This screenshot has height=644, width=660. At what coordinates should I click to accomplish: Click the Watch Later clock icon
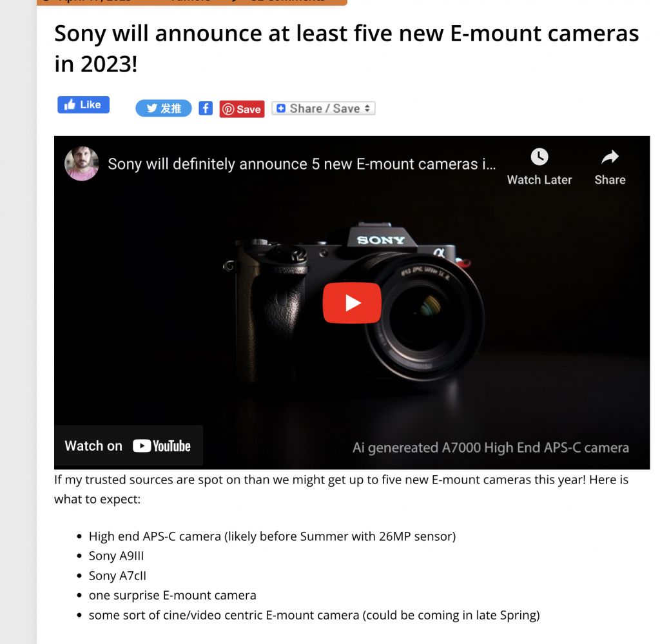pos(539,157)
